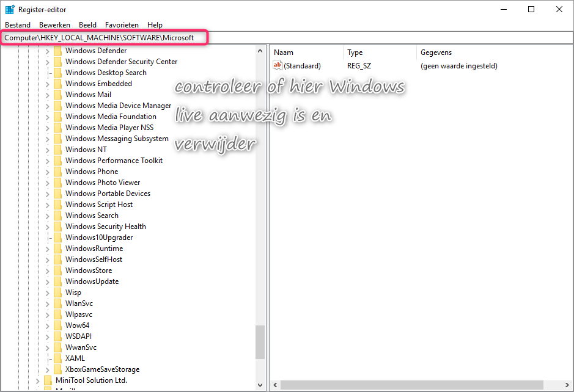Screen dimensions: 574x392
Task: Open the Favorieten menu
Action: [122, 25]
